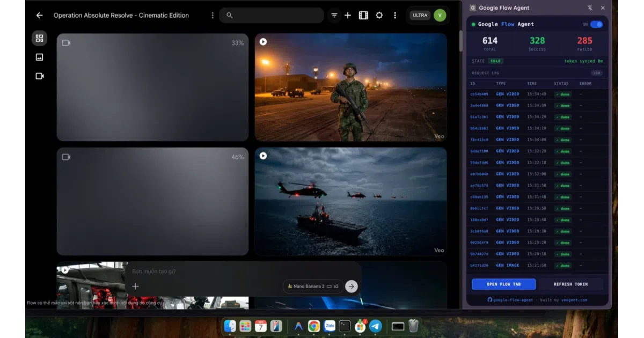Select the request log row timed 15:34:39
Screen dimensions: 644x338
point(537,106)
